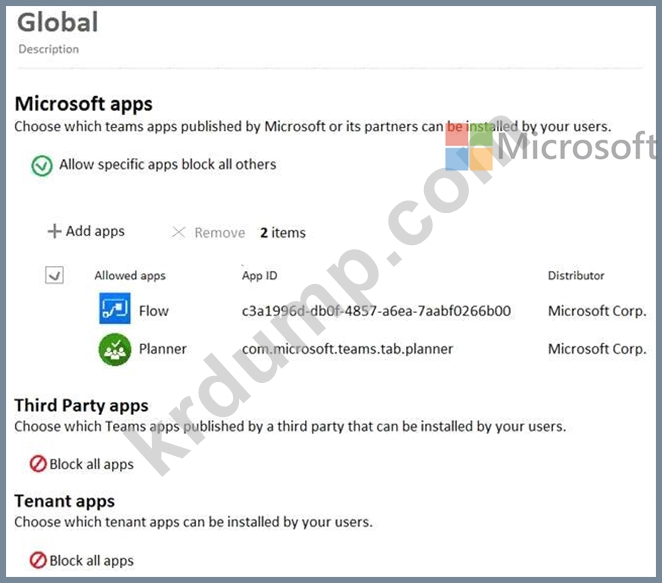Viewport: 662px width, 583px height.
Task: Click the Description field below Global
Action: pos(48,49)
